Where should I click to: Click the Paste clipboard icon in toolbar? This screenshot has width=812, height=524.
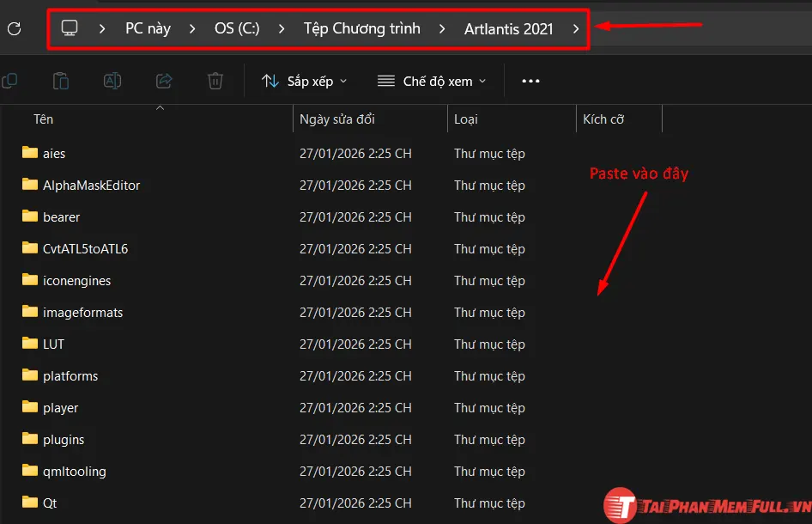coord(60,81)
